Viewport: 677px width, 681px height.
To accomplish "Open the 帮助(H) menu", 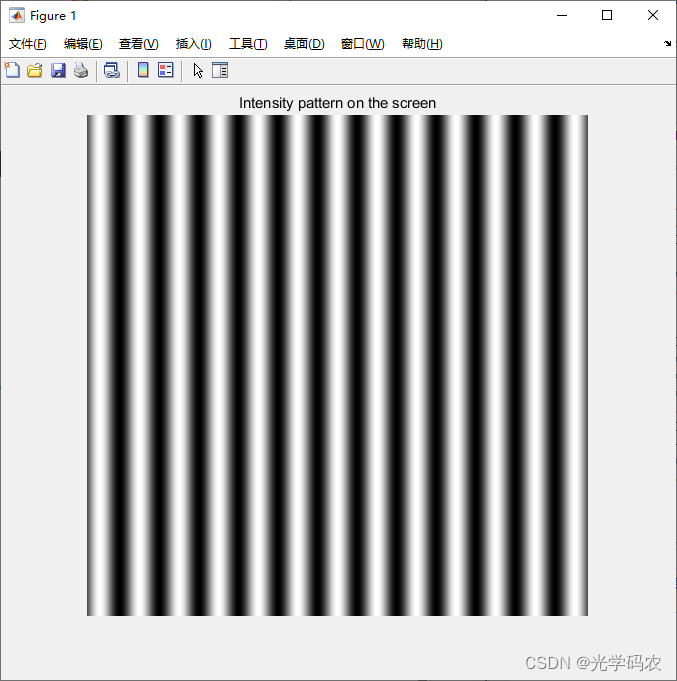I will [x=422, y=44].
